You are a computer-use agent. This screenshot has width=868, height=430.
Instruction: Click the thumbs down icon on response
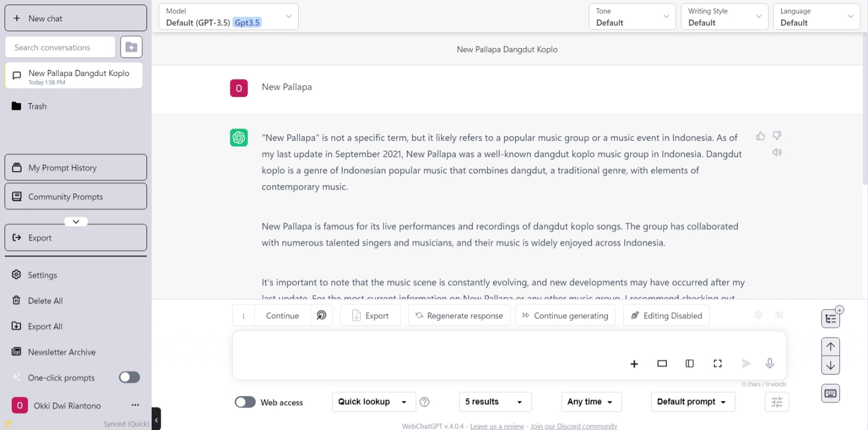pos(777,136)
